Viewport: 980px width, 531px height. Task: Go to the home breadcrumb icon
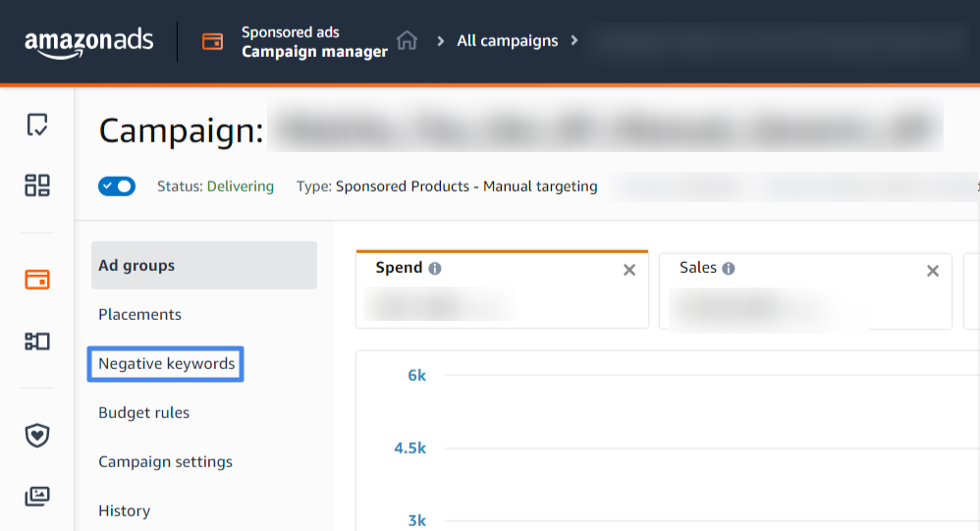point(407,40)
